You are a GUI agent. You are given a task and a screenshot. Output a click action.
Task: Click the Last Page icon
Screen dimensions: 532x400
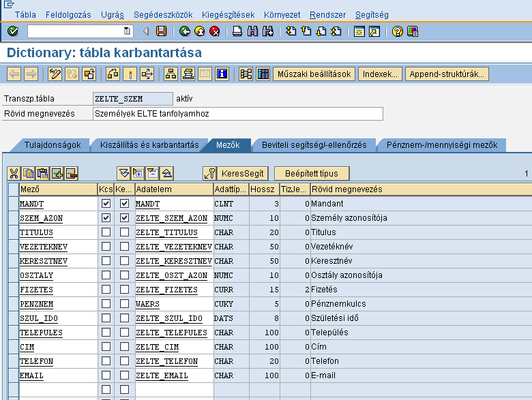336,31
